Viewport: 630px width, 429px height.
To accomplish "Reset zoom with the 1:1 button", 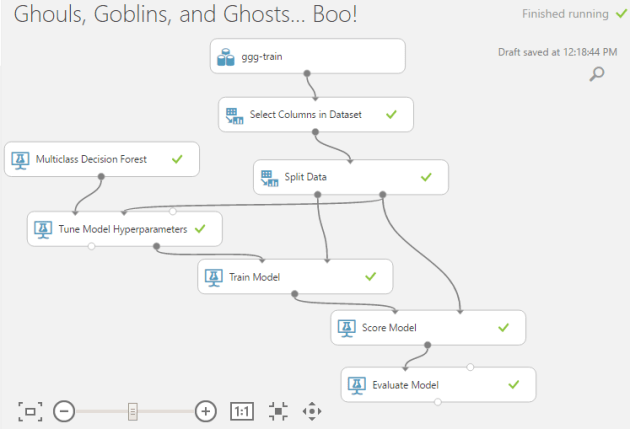I will (x=242, y=411).
